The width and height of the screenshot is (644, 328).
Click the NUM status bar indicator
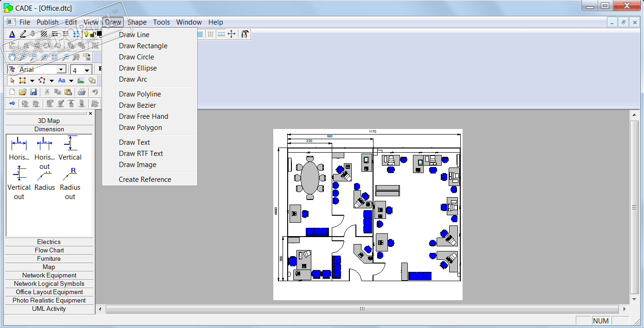(x=601, y=321)
